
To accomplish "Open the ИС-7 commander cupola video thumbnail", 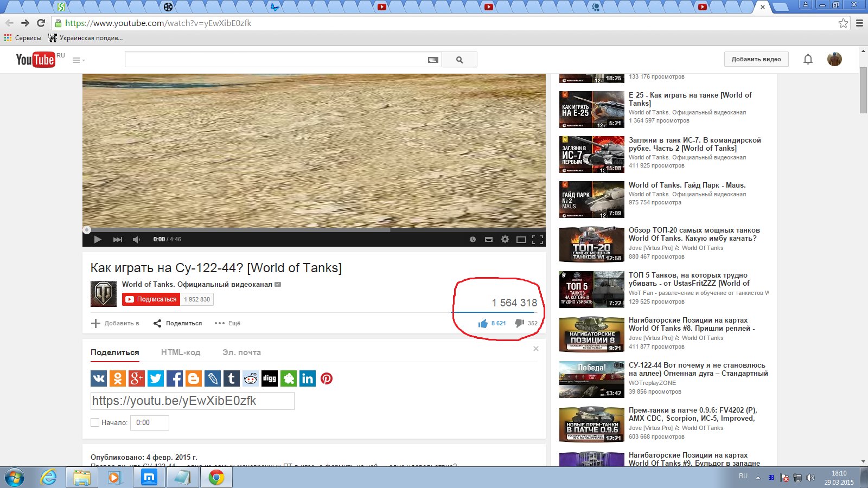I will click(592, 155).
